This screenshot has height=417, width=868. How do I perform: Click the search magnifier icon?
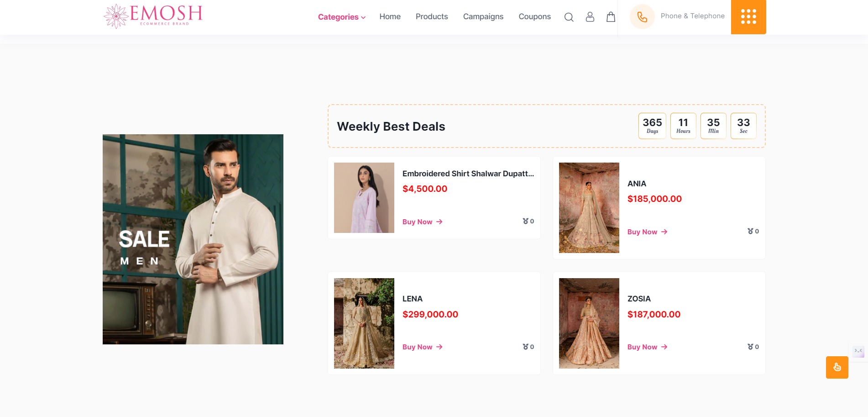coord(569,17)
